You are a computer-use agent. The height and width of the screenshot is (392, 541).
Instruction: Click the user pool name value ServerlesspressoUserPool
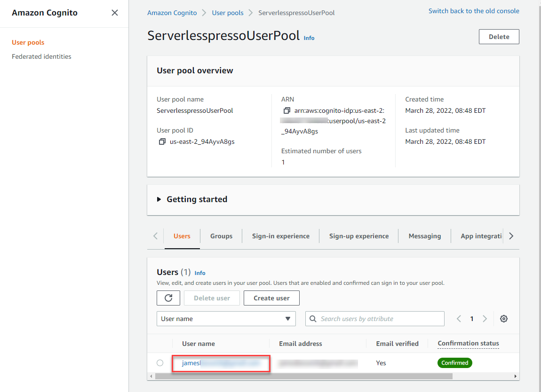(195, 110)
